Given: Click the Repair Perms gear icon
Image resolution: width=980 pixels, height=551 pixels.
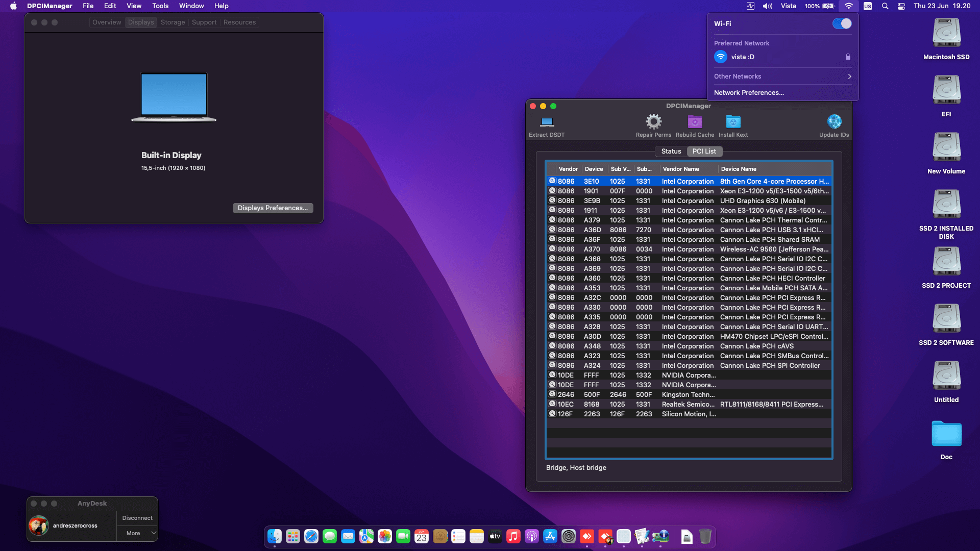Looking at the screenshot, I should (x=653, y=121).
